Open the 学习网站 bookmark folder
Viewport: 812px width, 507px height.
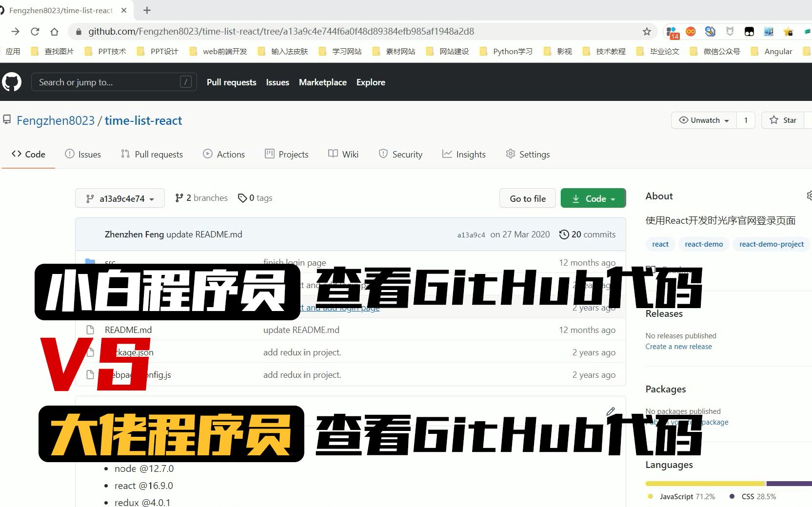[x=340, y=51]
